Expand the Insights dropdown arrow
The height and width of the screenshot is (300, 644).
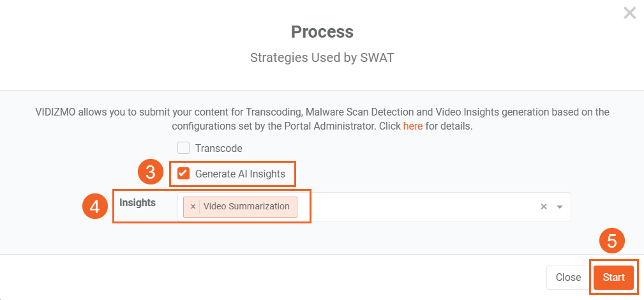[560, 207]
